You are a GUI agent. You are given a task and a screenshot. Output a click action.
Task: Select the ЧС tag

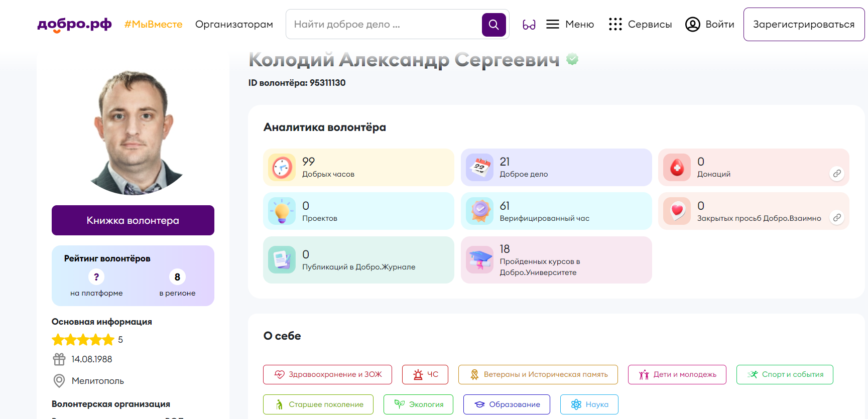pyautogui.click(x=425, y=374)
